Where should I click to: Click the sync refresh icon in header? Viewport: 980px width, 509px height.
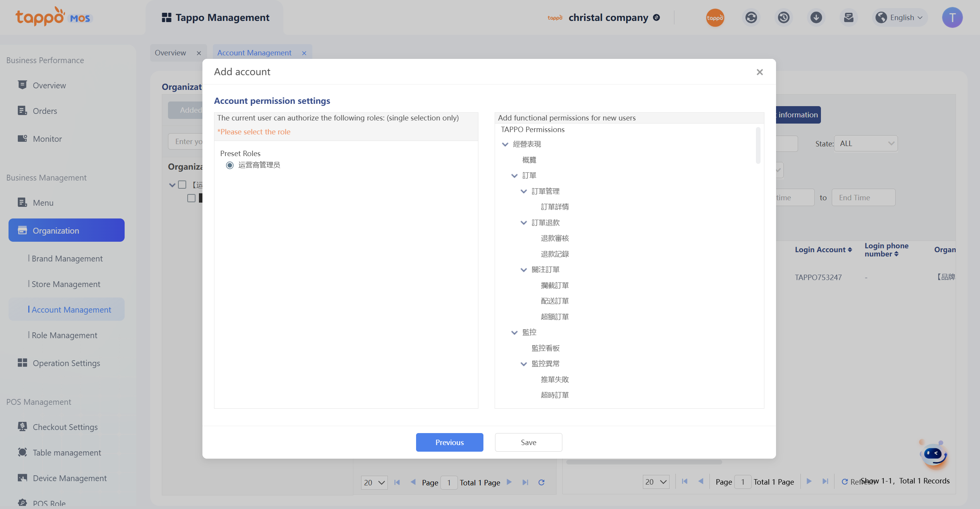(x=751, y=17)
